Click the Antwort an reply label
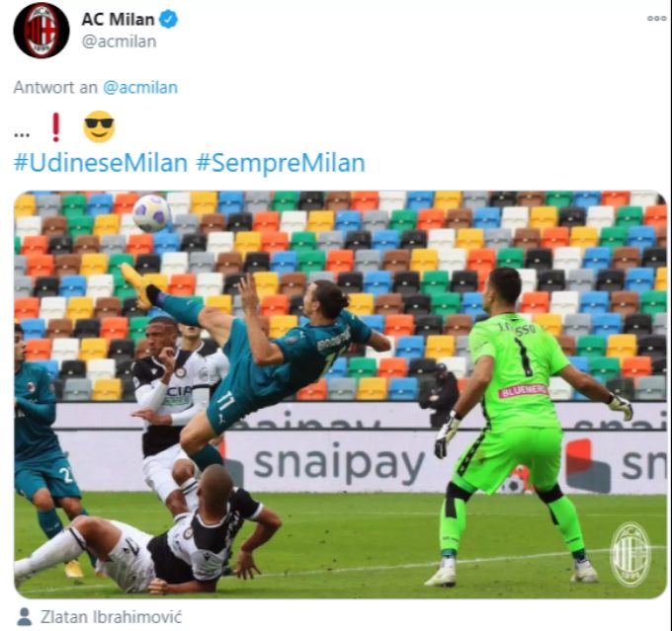Viewport: 672px width, 631px height. coord(55,87)
